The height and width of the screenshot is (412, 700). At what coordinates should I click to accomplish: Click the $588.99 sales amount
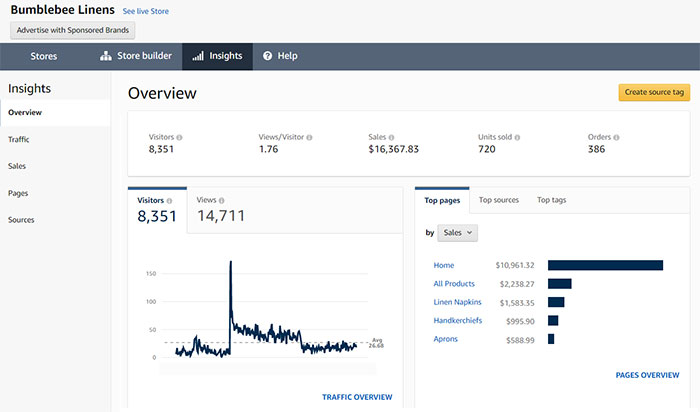pos(520,340)
